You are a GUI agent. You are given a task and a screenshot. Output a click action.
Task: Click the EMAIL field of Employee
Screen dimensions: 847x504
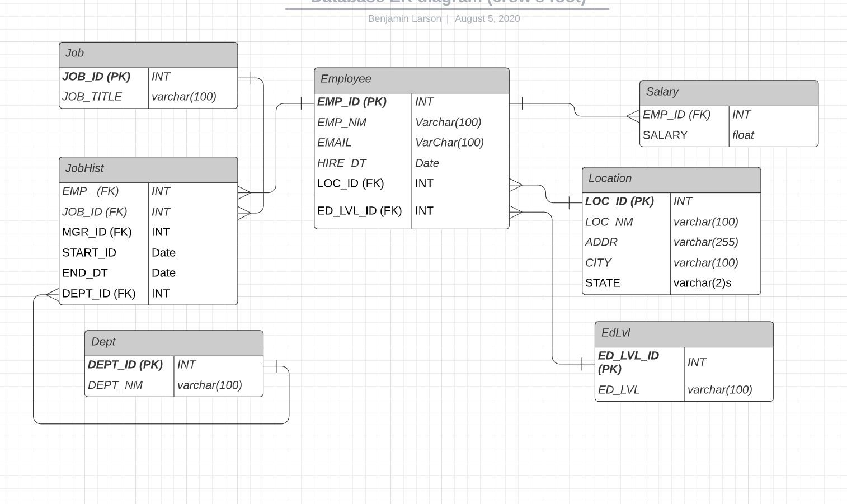[363, 143]
